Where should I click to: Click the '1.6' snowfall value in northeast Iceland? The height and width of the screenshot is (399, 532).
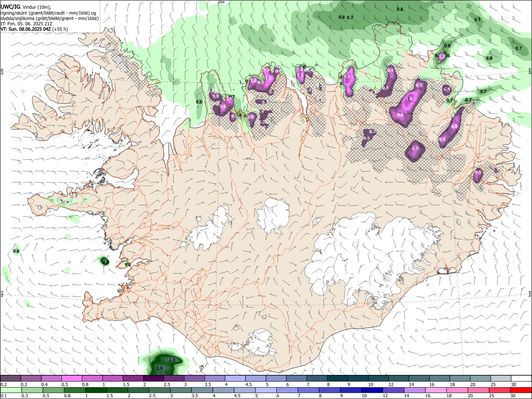(x=409, y=99)
